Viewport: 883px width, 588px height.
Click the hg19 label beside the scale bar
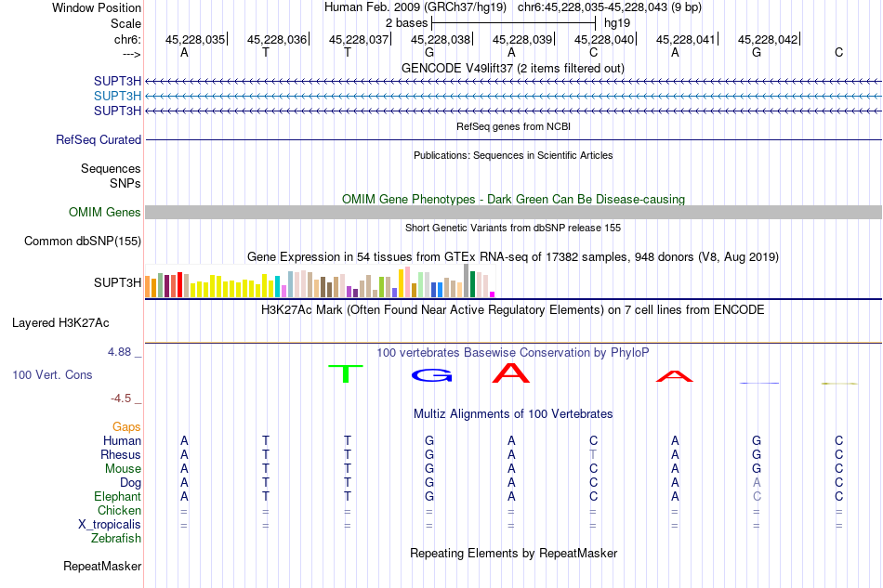pyautogui.click(x=616, y=23)
